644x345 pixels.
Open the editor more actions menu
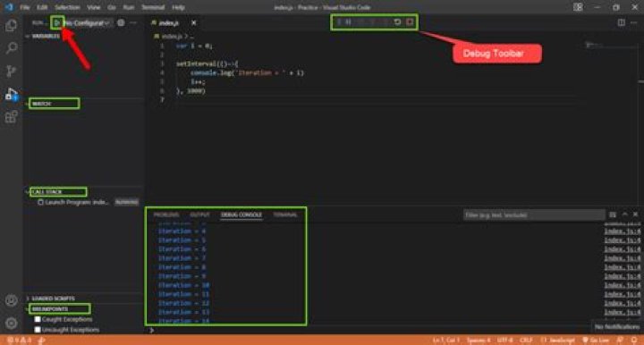point(634,22)
